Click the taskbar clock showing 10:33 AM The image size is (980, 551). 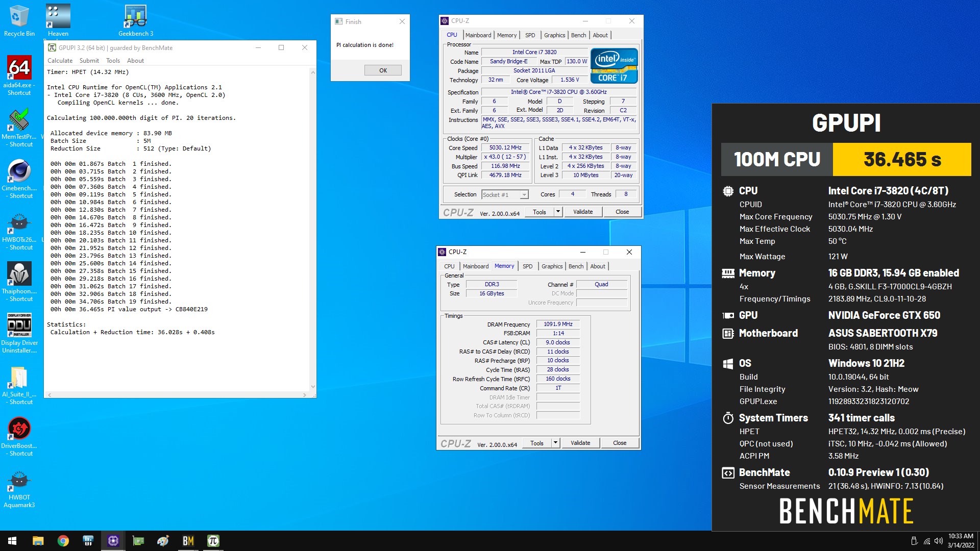point(961,541)
